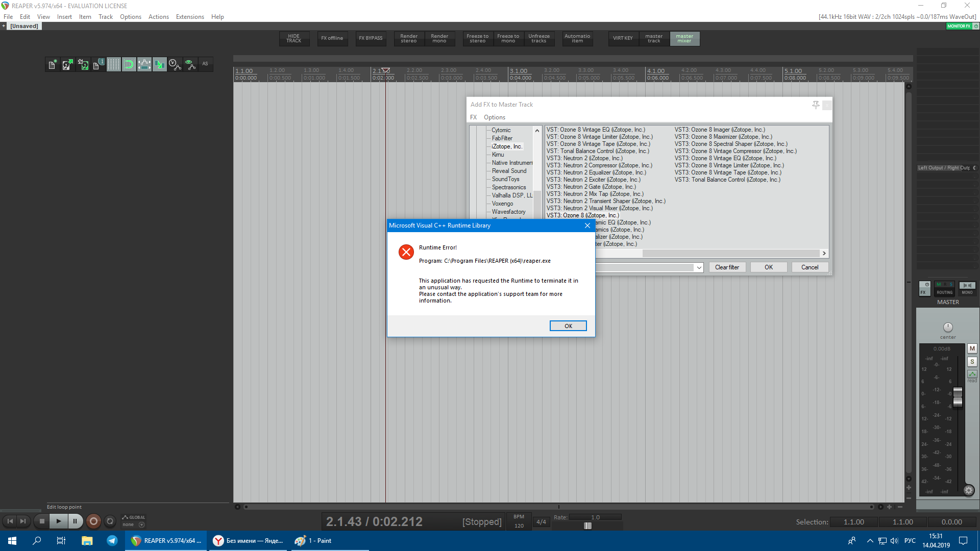This screenshot has height=551, width=980.
Task: Click the red Record transport button
Action: 93,521
